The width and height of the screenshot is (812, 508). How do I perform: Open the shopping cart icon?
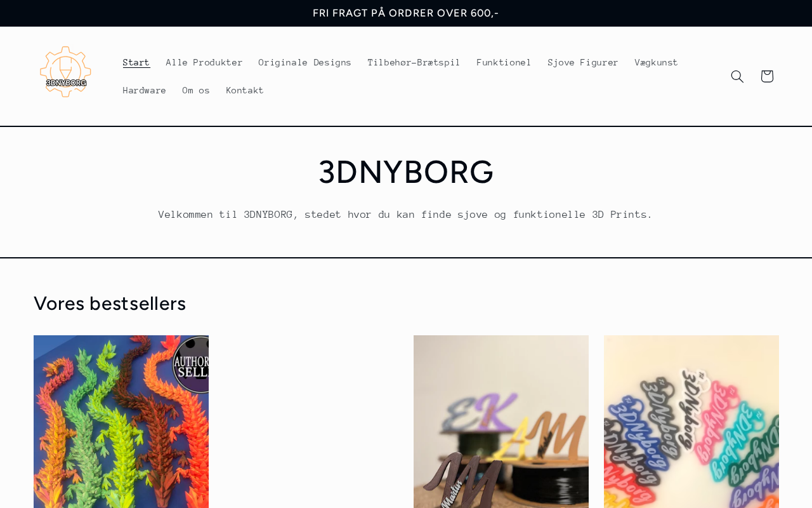tap(767, 76)
